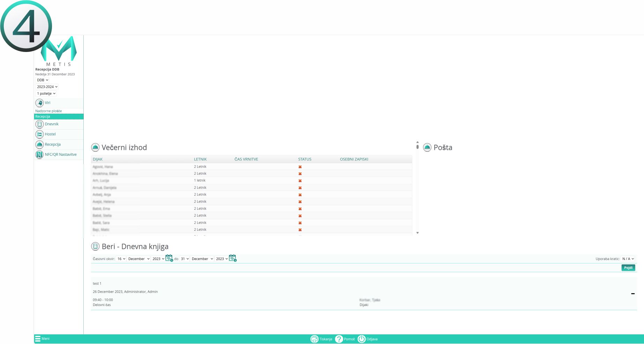Open the Hostel section icon
Screen dimensions: 644x344
tap(39, 134)
